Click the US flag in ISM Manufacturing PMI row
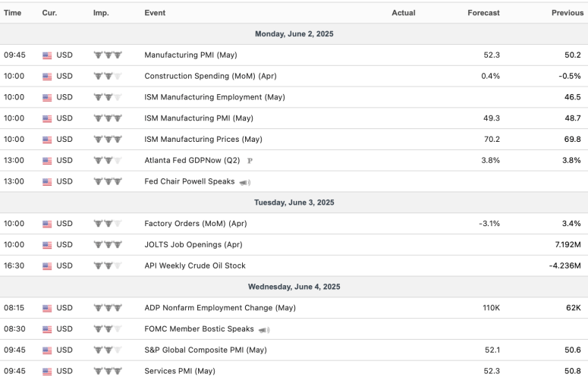The image size is (588, 377). point(47,118)
